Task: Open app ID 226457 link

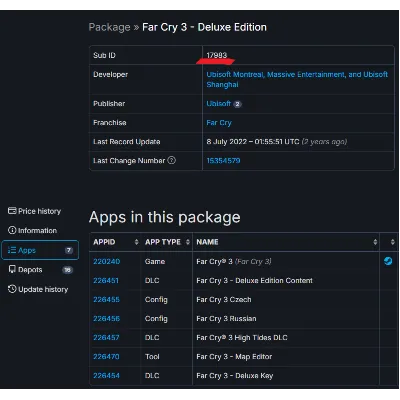Action: pyautogui.click(x=106, y=337)
